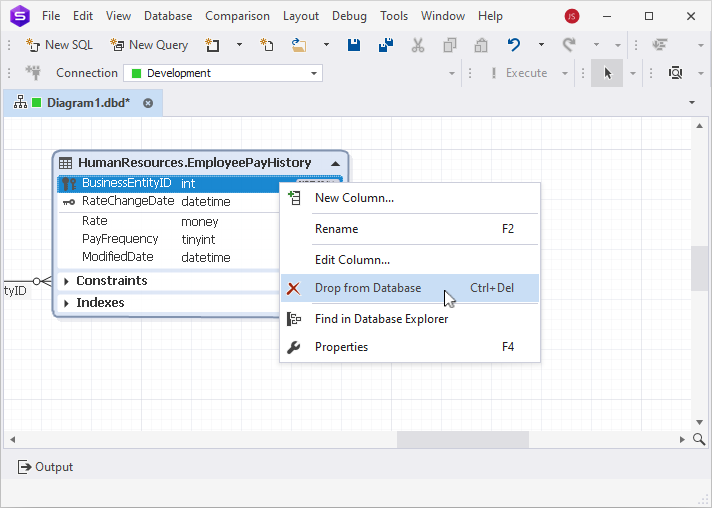Click the Copy icon

pyautogui.click(x=450, y=45)
